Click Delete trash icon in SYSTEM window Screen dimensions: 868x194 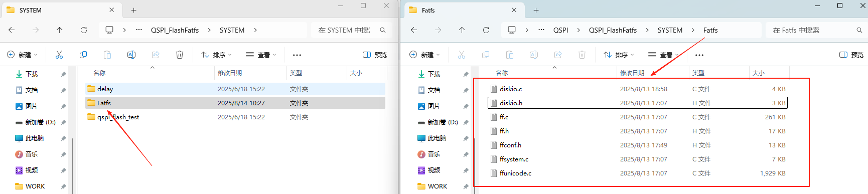(x=180, y=55)
